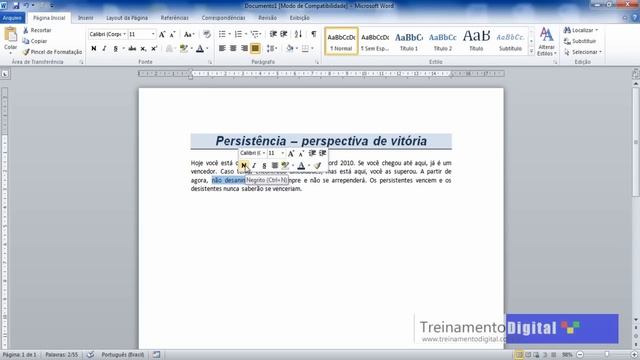Click the sort A-Z icon

(298, 34)
